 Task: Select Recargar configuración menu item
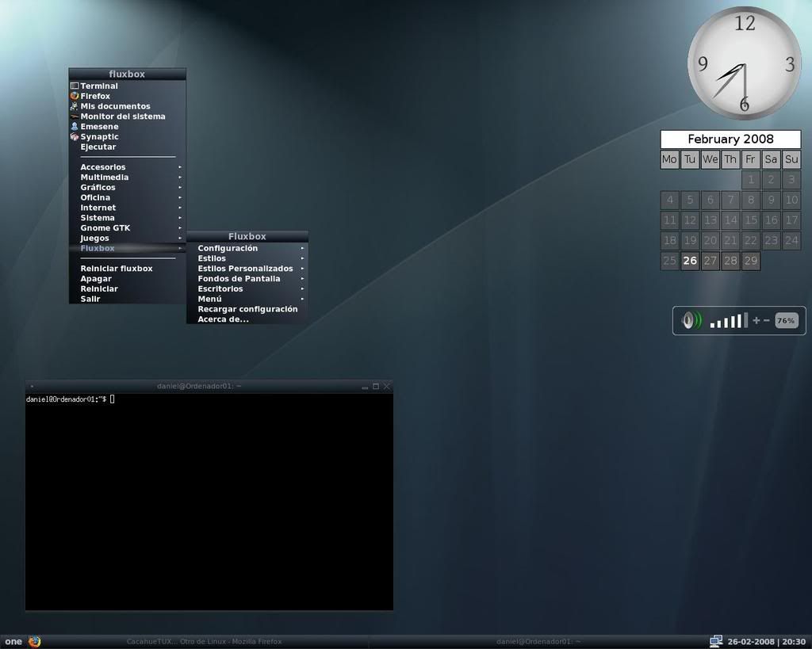point(247,309)
